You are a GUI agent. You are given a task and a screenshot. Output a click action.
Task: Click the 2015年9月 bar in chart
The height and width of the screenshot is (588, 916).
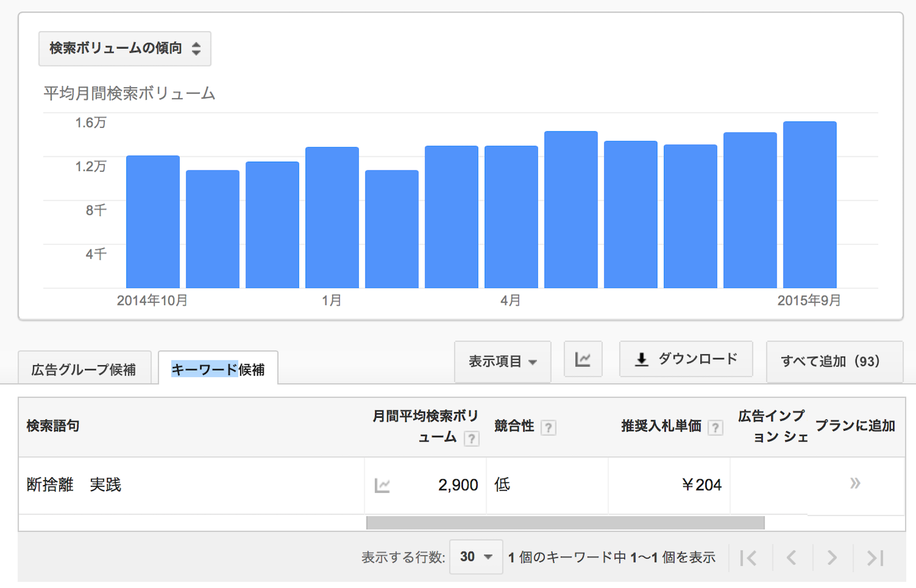(810, 205)
